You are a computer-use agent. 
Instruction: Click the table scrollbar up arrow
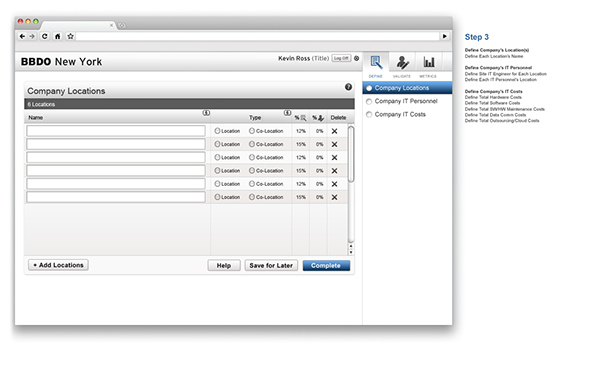351,246
